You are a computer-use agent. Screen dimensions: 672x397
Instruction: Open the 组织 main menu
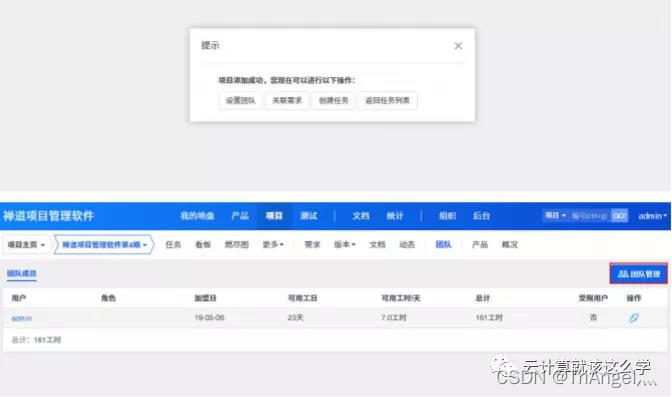[447, 216]
